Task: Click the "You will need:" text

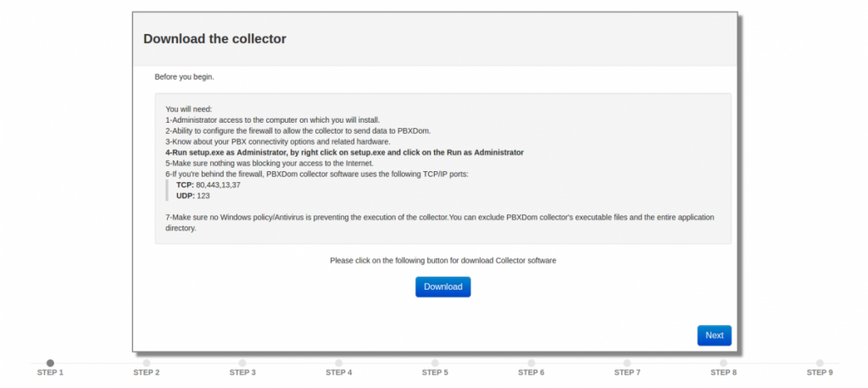Action: (x=188, y=109)
